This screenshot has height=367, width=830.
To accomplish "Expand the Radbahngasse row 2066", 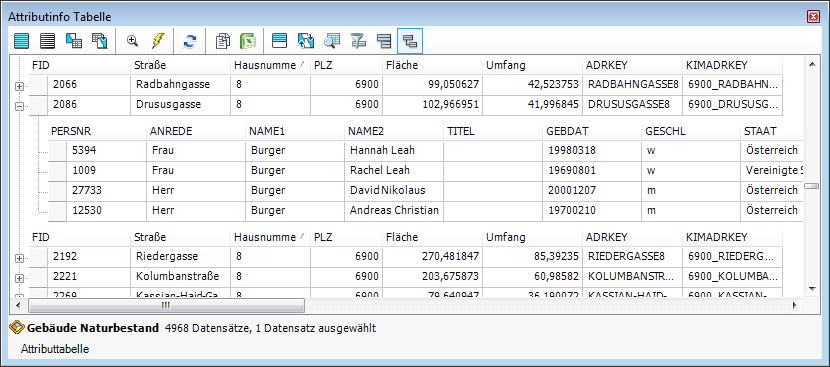I will click(20, 86).
